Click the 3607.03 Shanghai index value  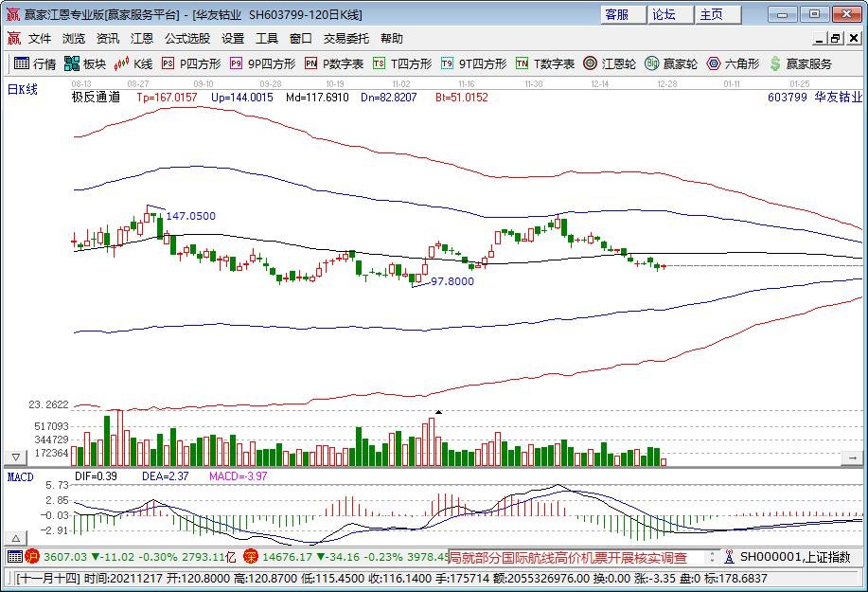pyautogui.click(x=65, y=557)
